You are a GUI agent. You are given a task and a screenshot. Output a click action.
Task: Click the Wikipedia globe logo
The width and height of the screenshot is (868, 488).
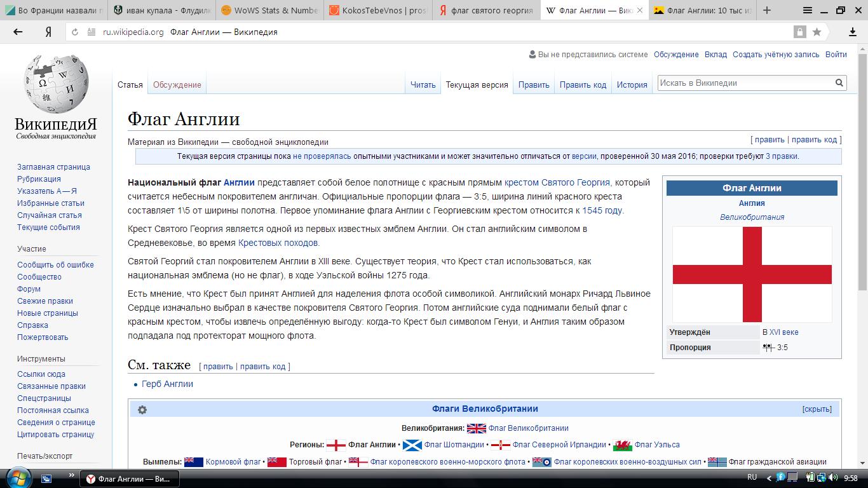pos(56,84)
